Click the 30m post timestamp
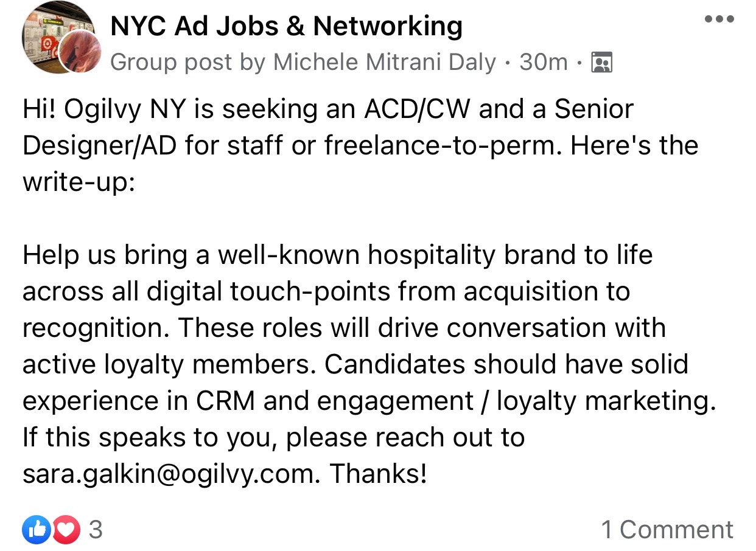This screenshot has height=551, width=756. click(544, 63)
